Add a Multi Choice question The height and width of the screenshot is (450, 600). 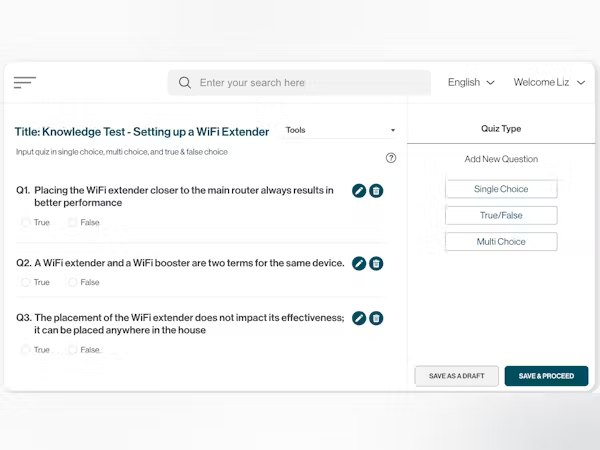[501, 242]
